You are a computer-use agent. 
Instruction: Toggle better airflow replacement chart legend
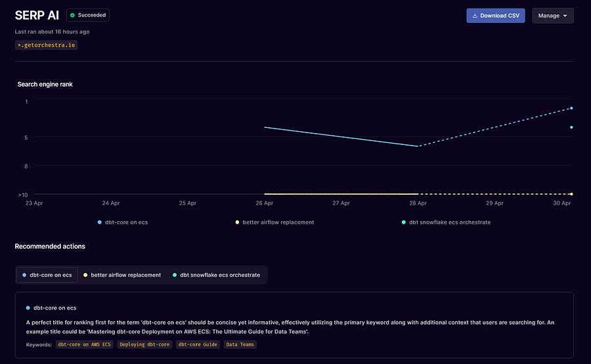coord(274,222)
